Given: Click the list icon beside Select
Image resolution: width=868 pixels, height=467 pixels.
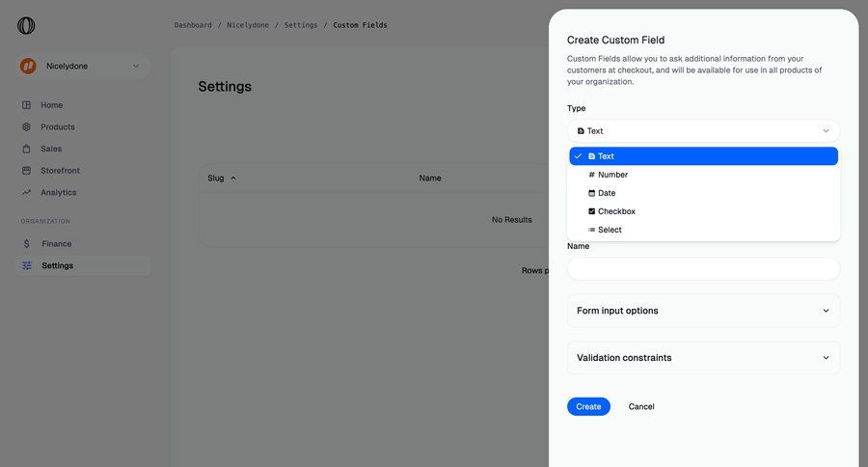Looking at the screenshot, I should (591, 230).
